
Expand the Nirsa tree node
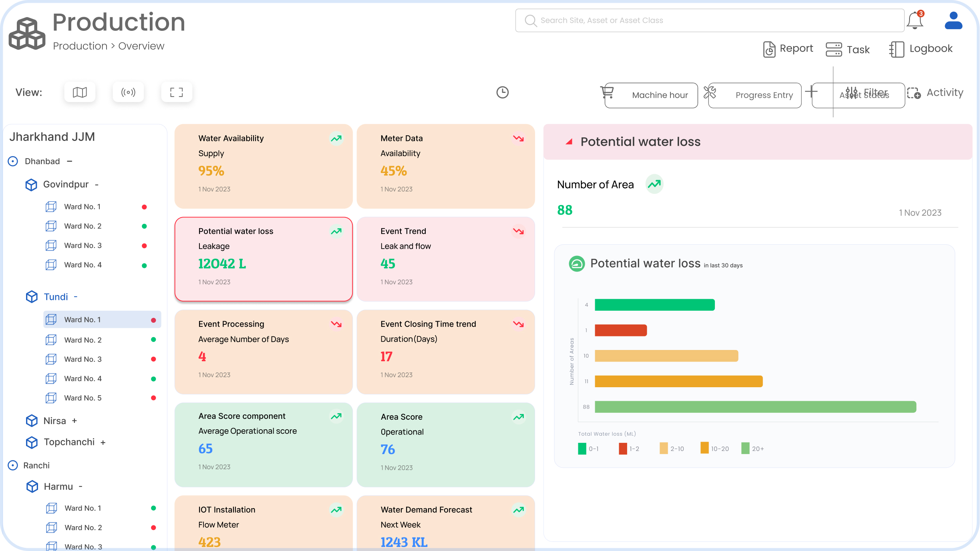(74, 421)
